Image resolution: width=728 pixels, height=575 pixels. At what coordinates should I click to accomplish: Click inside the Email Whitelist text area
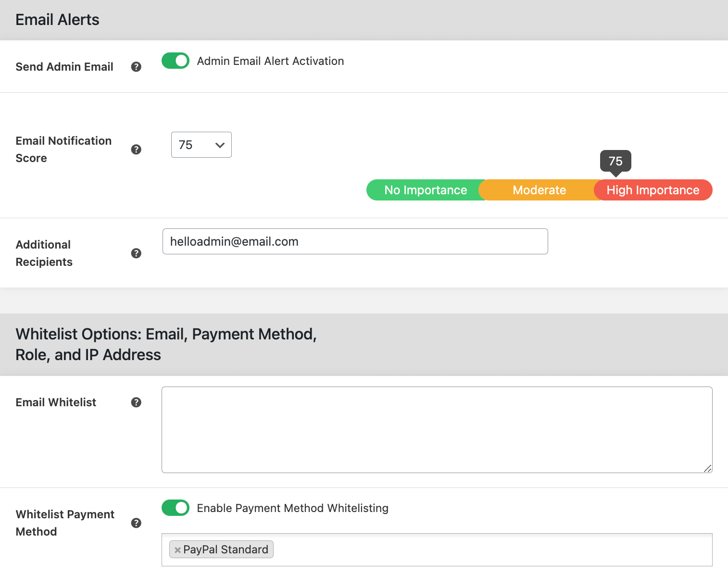[x=437, y=429]
